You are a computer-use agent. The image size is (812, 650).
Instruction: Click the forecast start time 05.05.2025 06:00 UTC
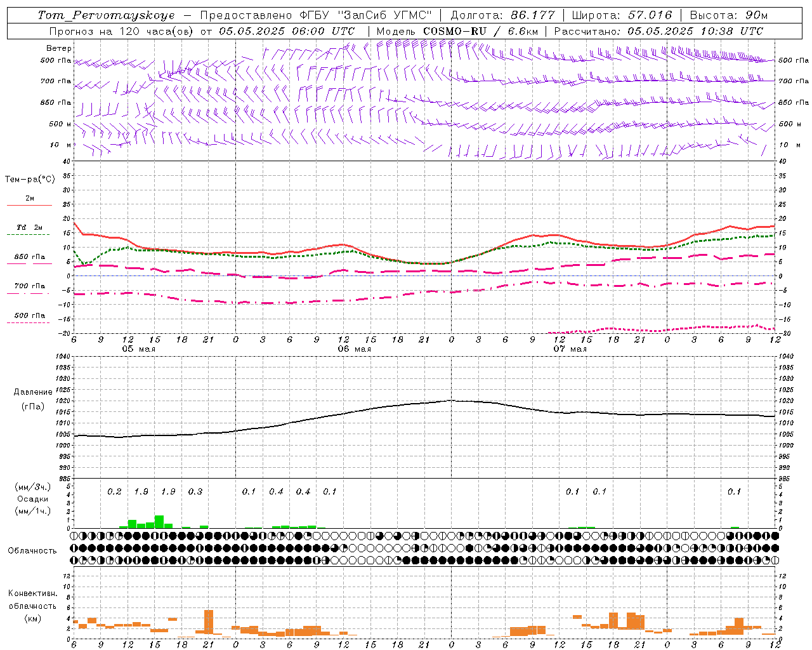point(287,31)
